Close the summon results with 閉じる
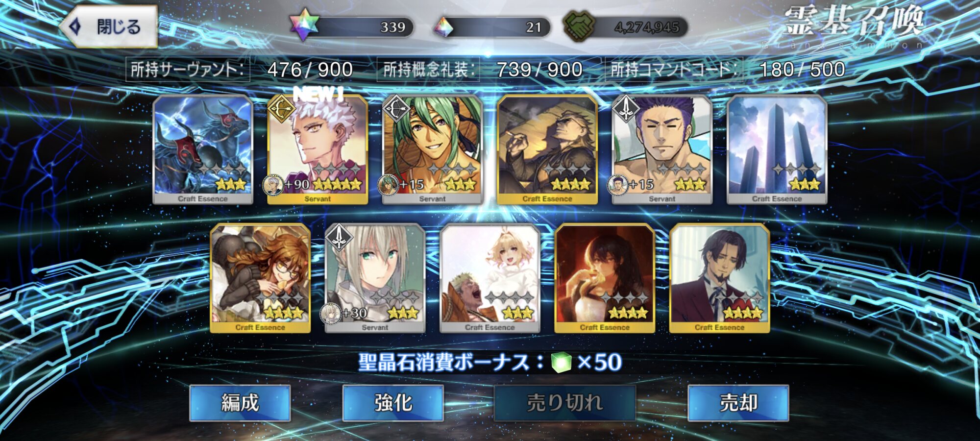The width and height of the screenshot is (980, 441). tap(109, 26)
